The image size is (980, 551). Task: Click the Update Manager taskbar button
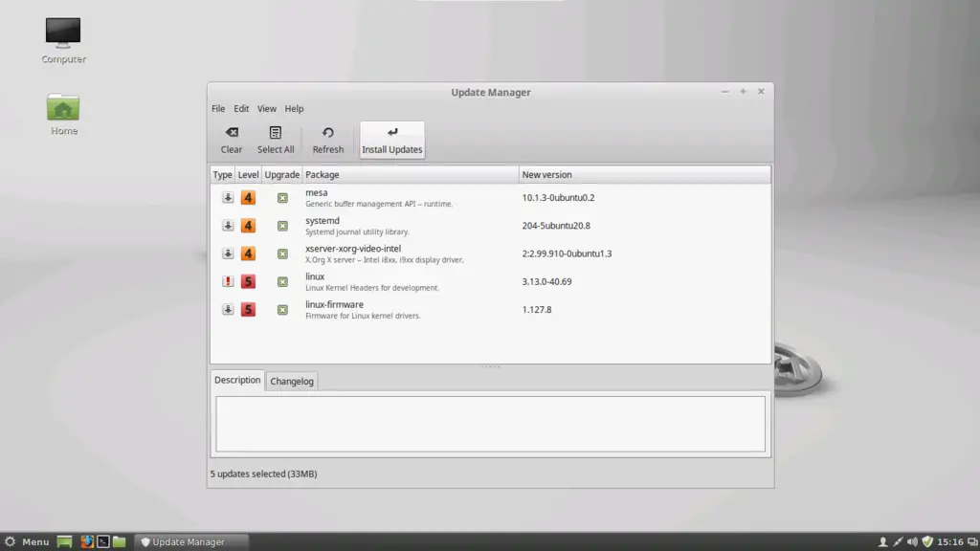pos(191,541)
